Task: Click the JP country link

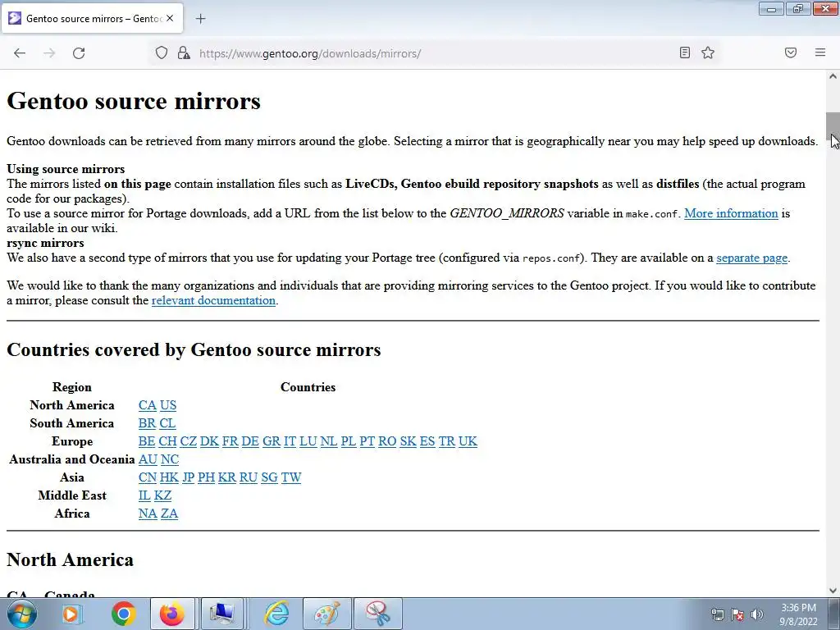Action: (x=188, y=477)
